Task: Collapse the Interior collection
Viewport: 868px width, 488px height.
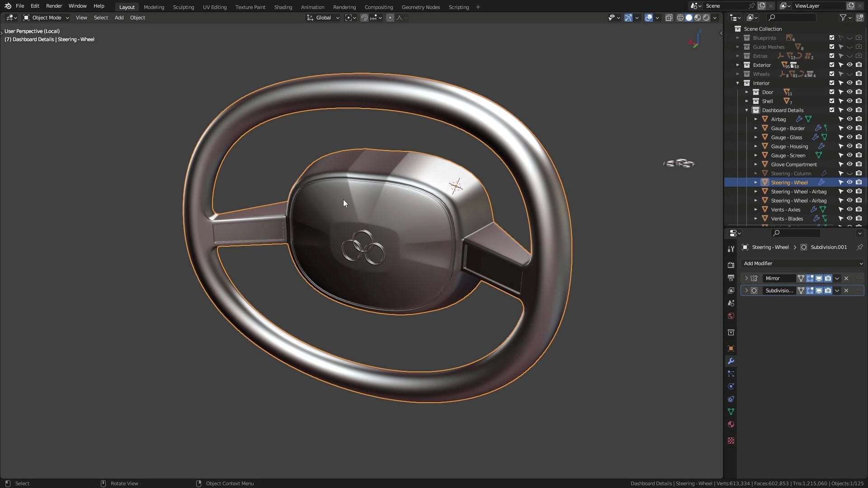Action: coord(738,83)
